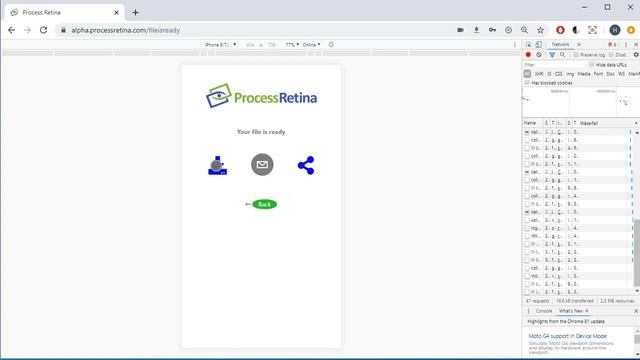Click the download file icon on the page
Viewport: 640px width, 360px height.
[x=218, y=165]
